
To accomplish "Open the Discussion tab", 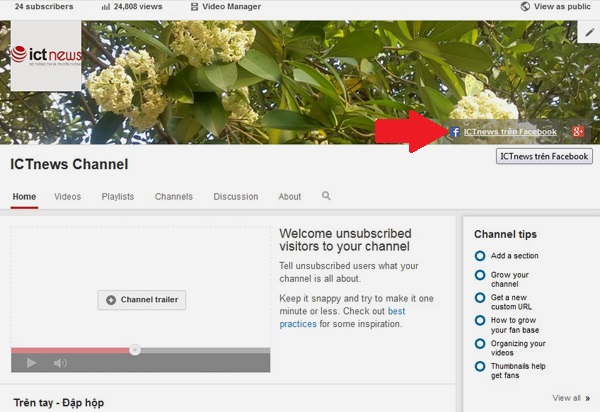I will [x=236, y=197].
